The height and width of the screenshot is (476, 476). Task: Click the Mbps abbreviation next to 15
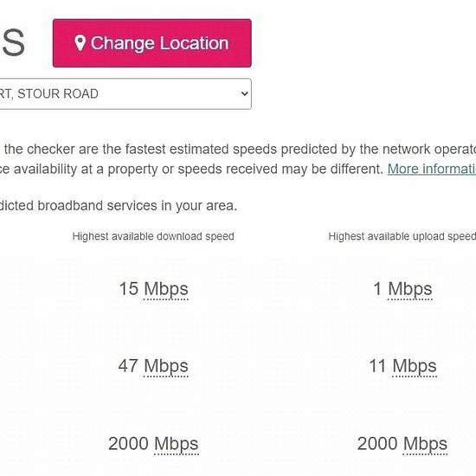pos(166,289)
